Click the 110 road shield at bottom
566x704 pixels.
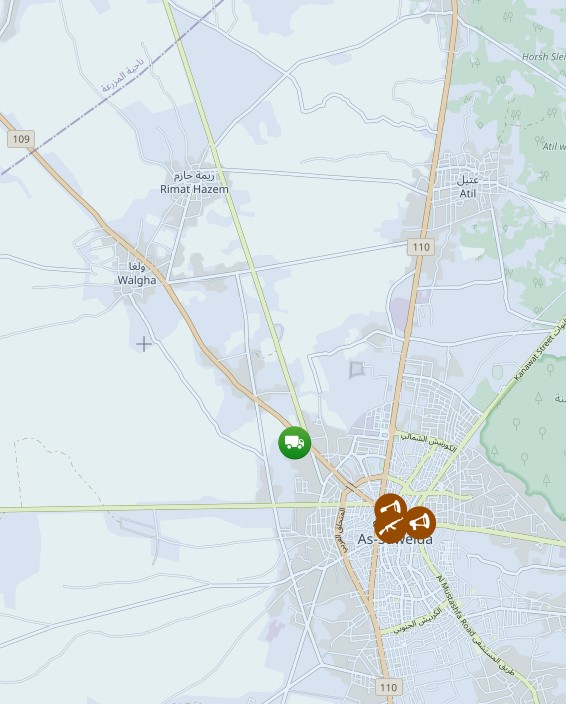389,687
